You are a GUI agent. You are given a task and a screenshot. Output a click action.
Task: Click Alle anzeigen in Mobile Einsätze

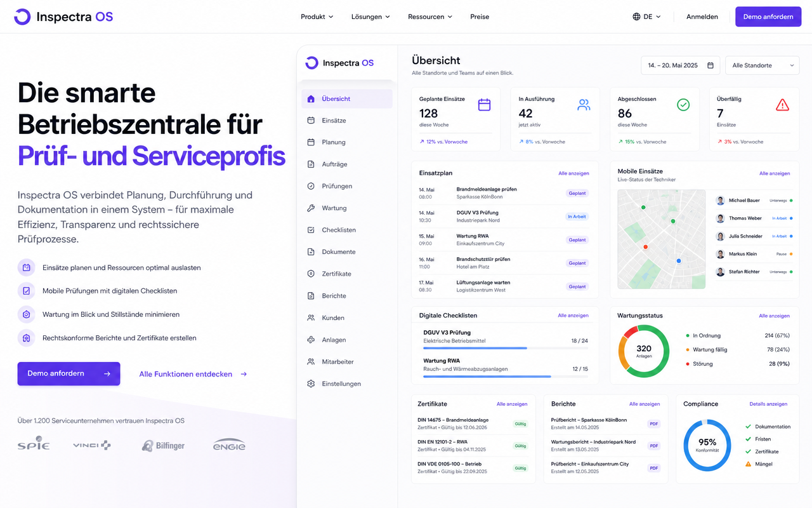click(775, 173)
